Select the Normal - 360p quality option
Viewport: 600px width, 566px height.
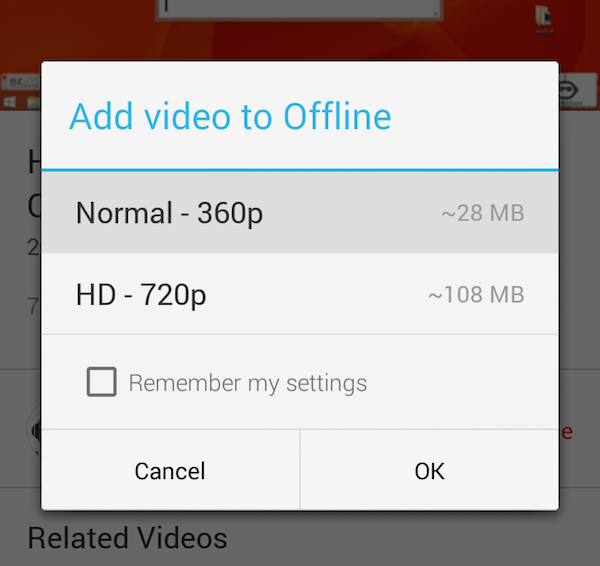point(300,212)
